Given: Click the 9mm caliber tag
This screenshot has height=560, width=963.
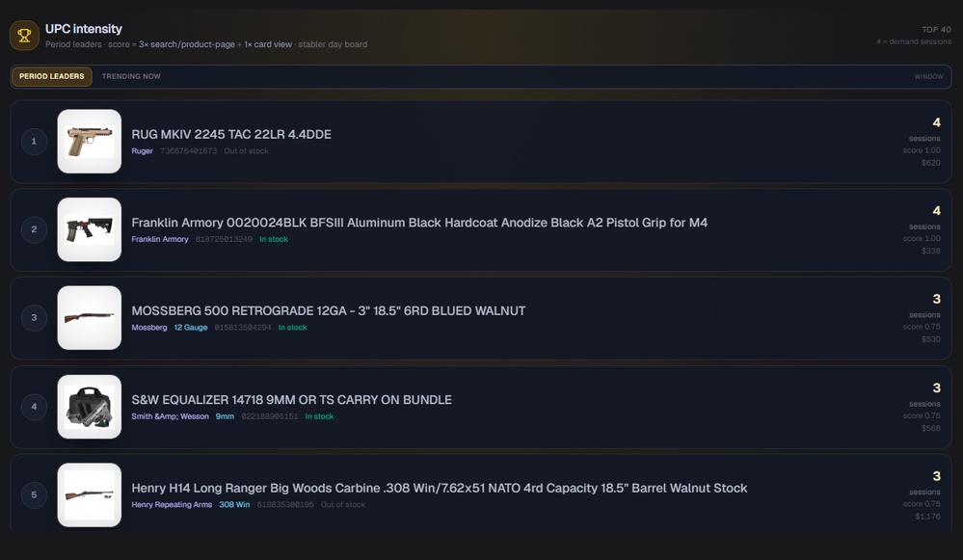Looking at the screenshot, I should click(225, 416).
